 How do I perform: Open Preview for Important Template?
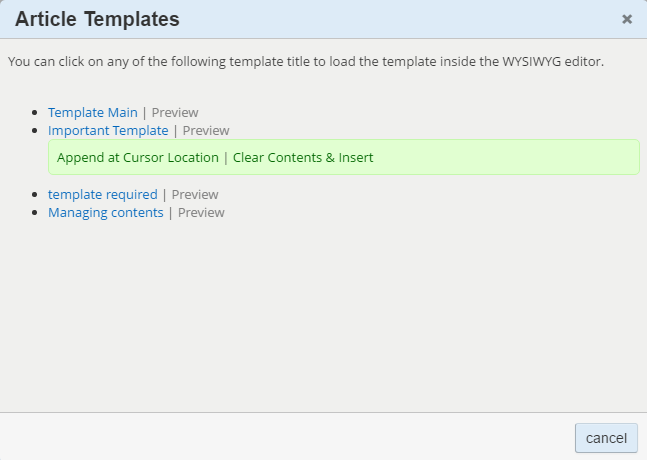click(x=206, y=131)
